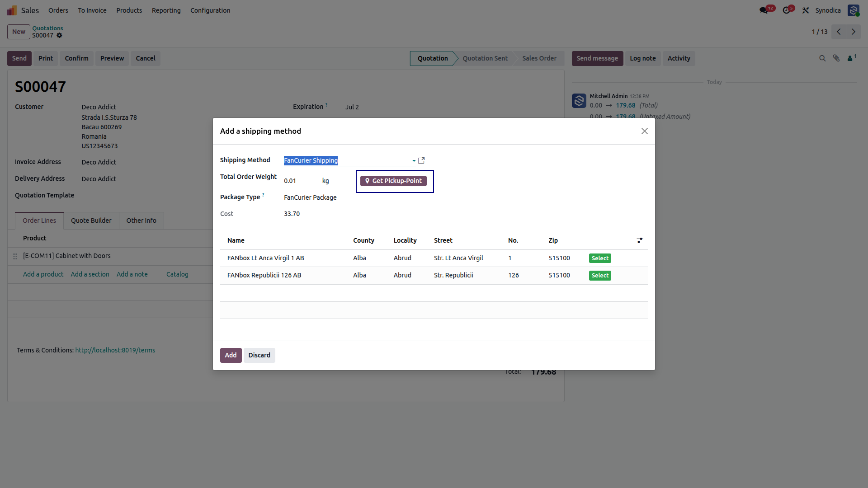The image size is (868, 488).
Task: Click Add a product link
Action: (x=43, y=274)
